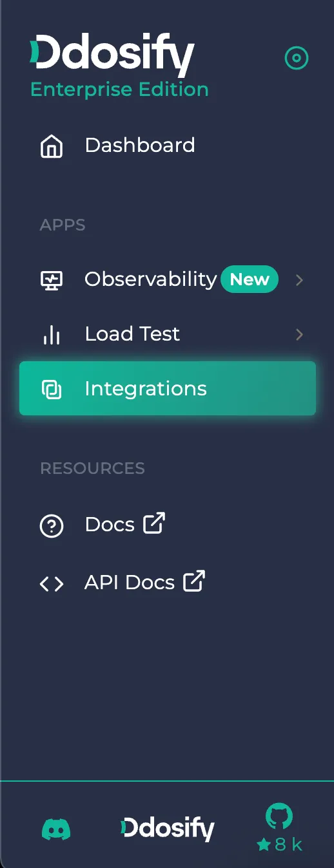Click the external link icon beside Docs
Viewport: 334px width, 868px height.
coord(154,523)
